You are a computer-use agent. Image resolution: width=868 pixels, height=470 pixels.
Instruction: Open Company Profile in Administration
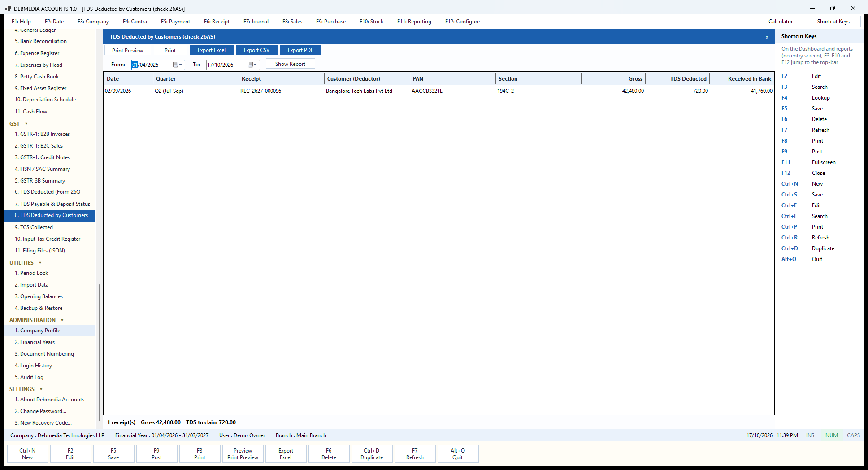pyautogui.click(x=50, y=331)
